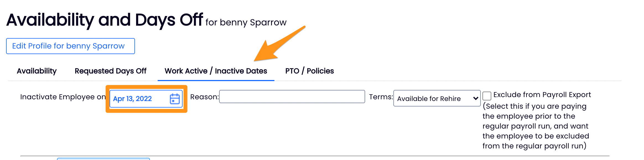Open the Requested Days Off tab
The width and height of the screenshot is (644, 160).
110,71
